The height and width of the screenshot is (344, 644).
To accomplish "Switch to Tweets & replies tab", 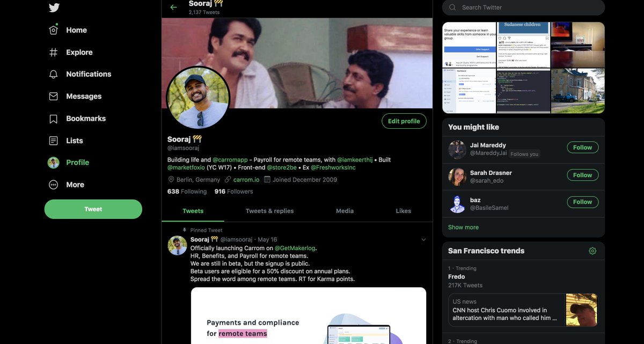I will pyautogui.click(x=269, y=211).
